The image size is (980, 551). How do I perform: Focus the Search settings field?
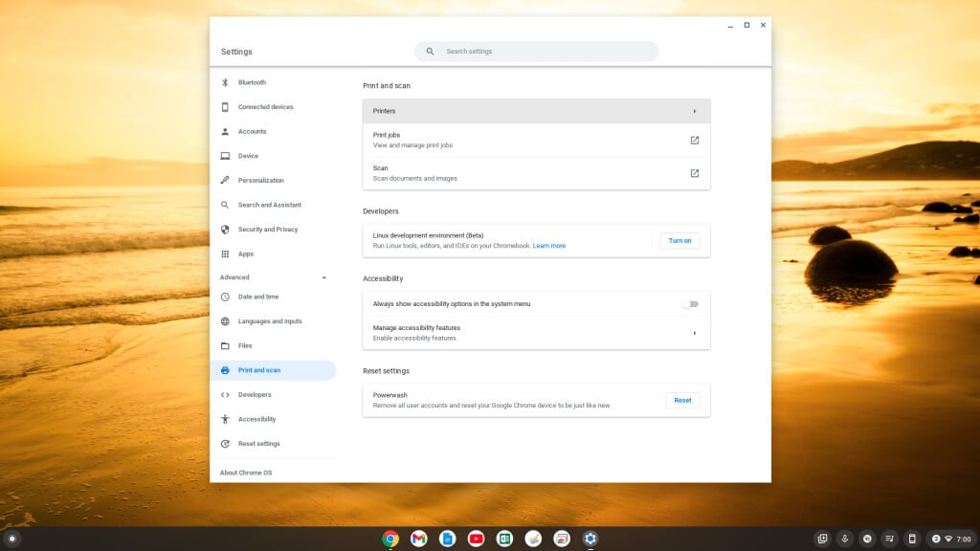[546, 52]
